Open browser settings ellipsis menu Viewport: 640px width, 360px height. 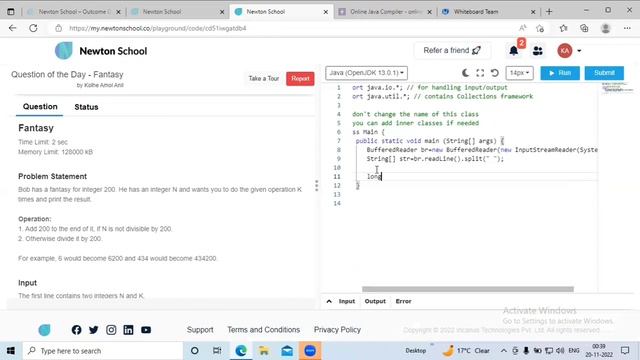click(627, 28)
